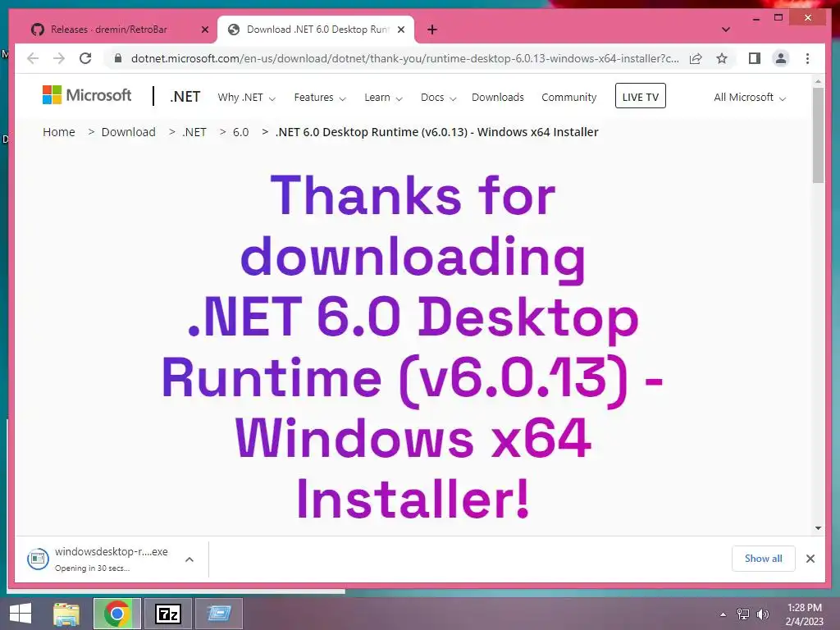The image size is (840, 630).
Task: Open the browser side panel
Action: [755, 58]
